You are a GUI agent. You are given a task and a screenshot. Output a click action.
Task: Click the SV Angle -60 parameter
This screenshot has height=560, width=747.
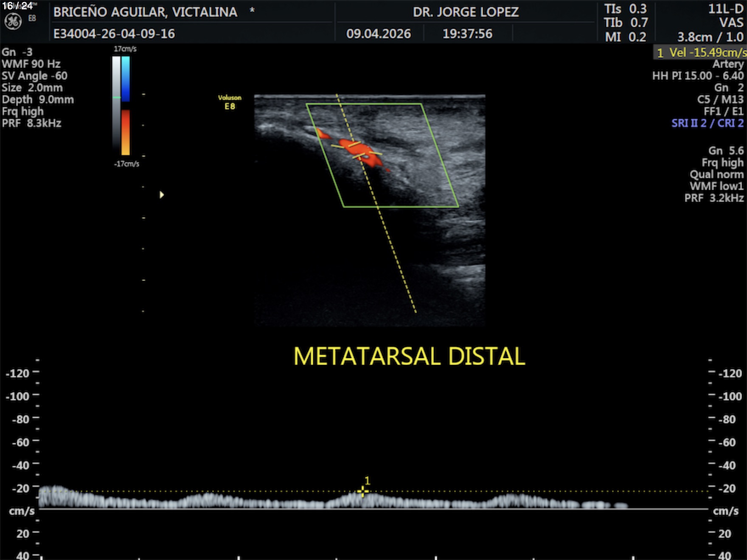click(x=34, y=76)
